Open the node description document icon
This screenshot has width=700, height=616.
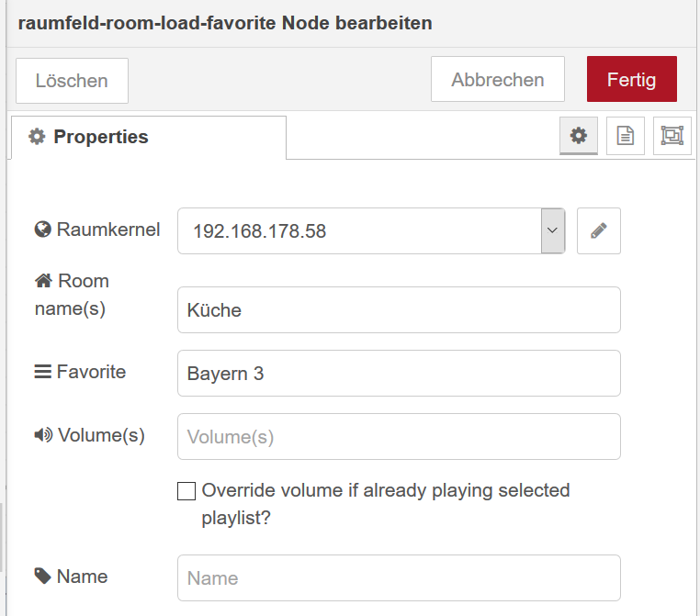[x=625, y=136]
